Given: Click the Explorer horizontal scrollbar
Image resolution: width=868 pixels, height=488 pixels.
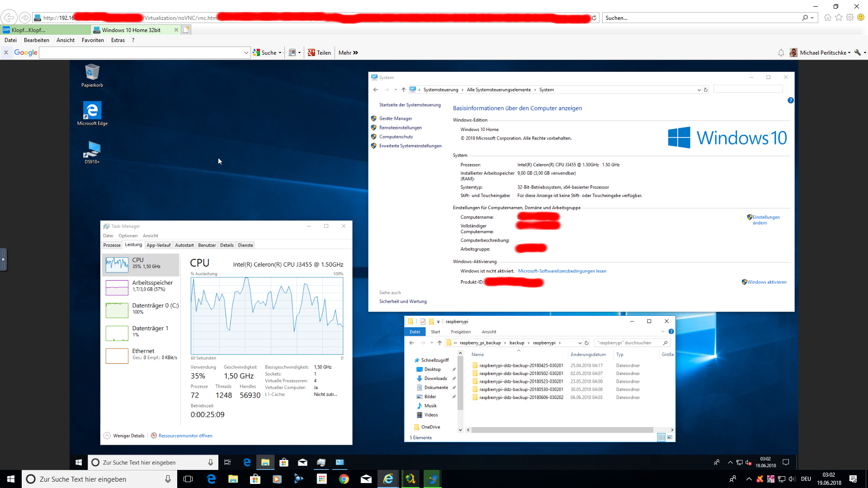Looking at the screenshot, I should pos(562,430).
